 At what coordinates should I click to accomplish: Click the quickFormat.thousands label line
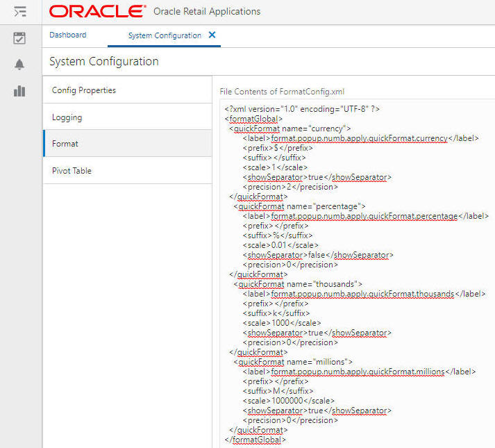pyautogui.click(x=364, y=294)
